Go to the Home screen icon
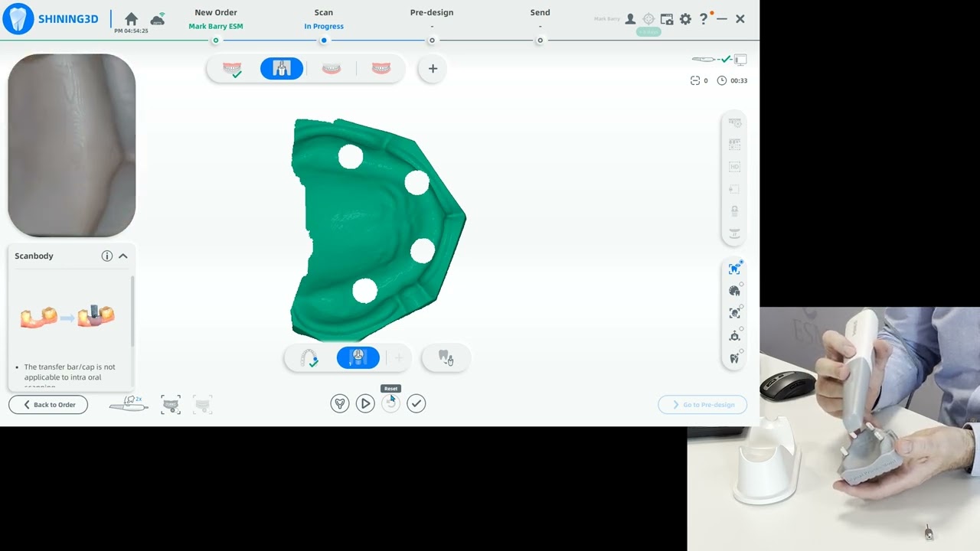980x551 pixels. (131, 18)
